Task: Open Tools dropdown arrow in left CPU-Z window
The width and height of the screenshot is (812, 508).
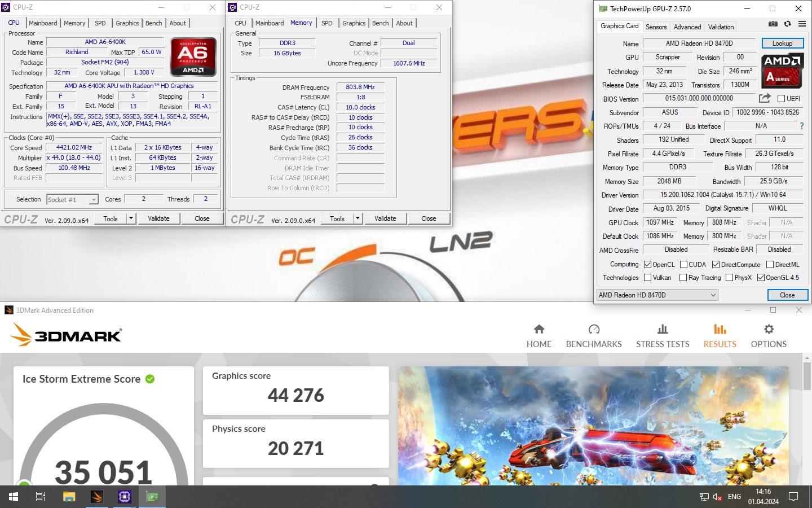Action: (x=131, y=218)
